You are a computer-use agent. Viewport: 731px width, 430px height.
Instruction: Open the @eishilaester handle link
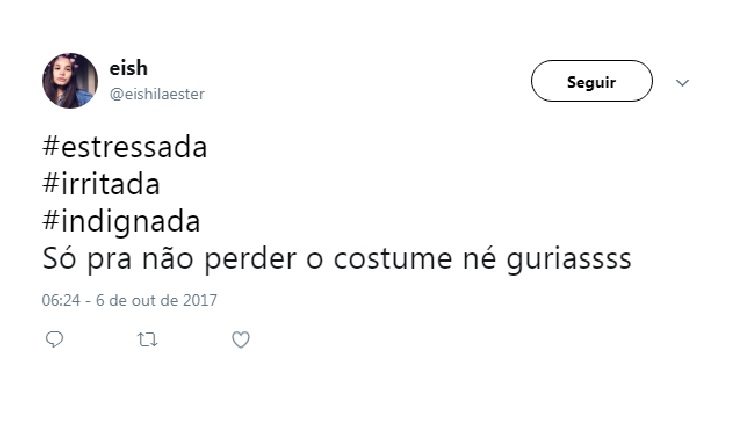click(157, 94)
